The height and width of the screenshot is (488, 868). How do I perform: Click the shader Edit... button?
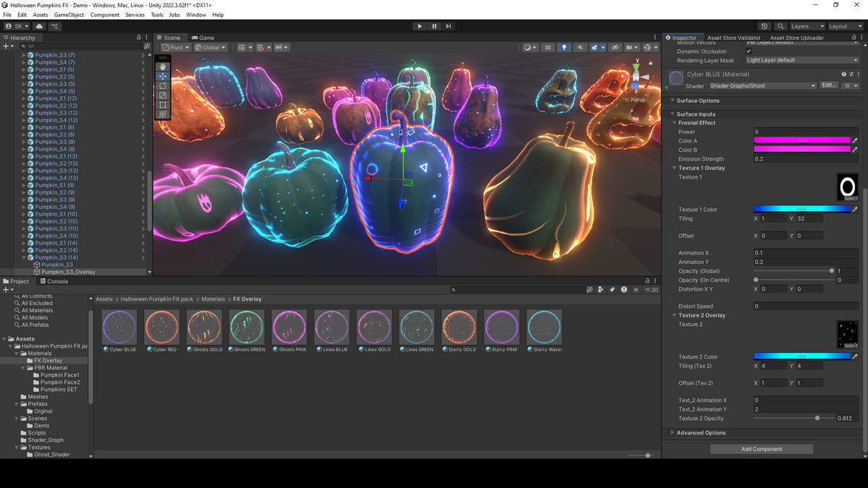(829, 85)
